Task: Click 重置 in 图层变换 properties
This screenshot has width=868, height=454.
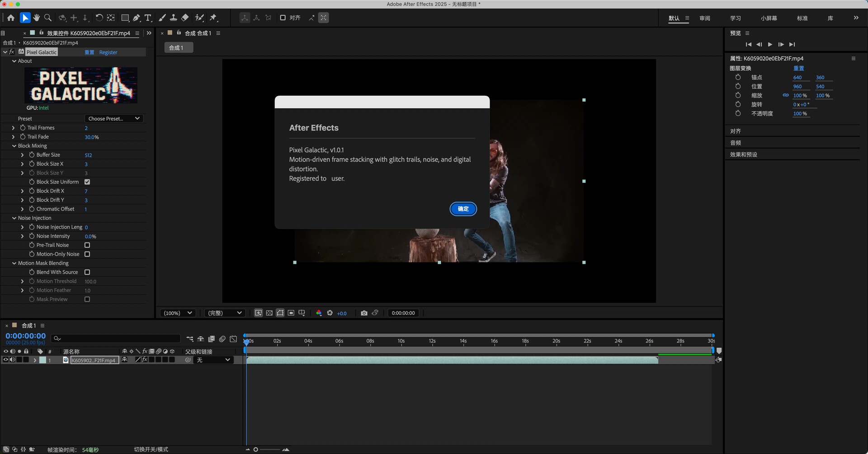Action: [x=798, y=68]
